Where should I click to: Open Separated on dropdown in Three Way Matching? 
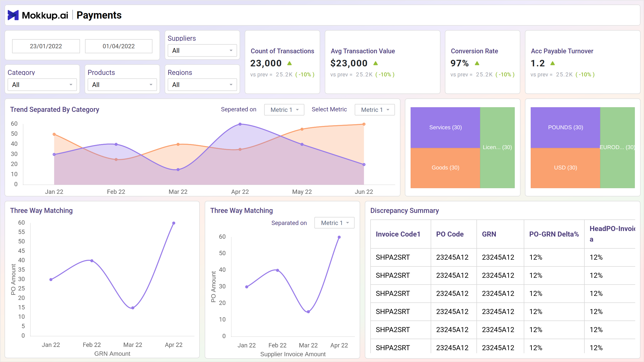(334, 223)
